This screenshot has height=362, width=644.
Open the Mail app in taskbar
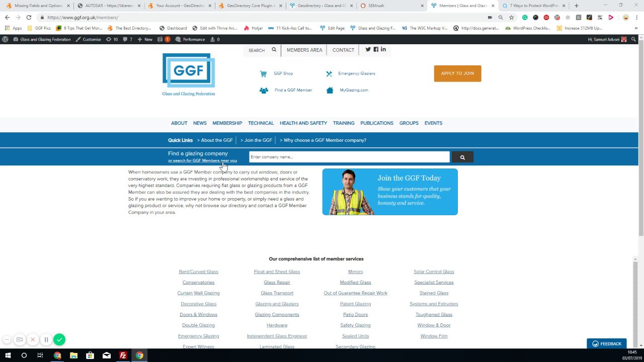click(107, 355)
